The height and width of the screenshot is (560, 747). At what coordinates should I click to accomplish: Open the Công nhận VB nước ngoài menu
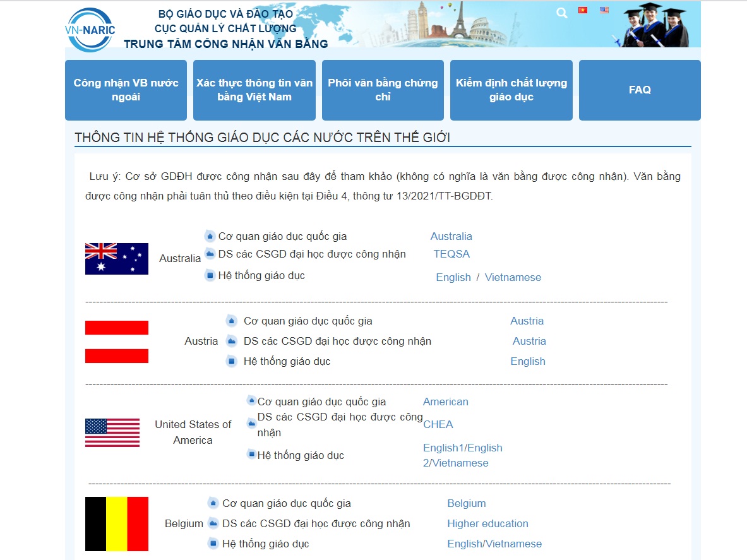pos(126,90)
